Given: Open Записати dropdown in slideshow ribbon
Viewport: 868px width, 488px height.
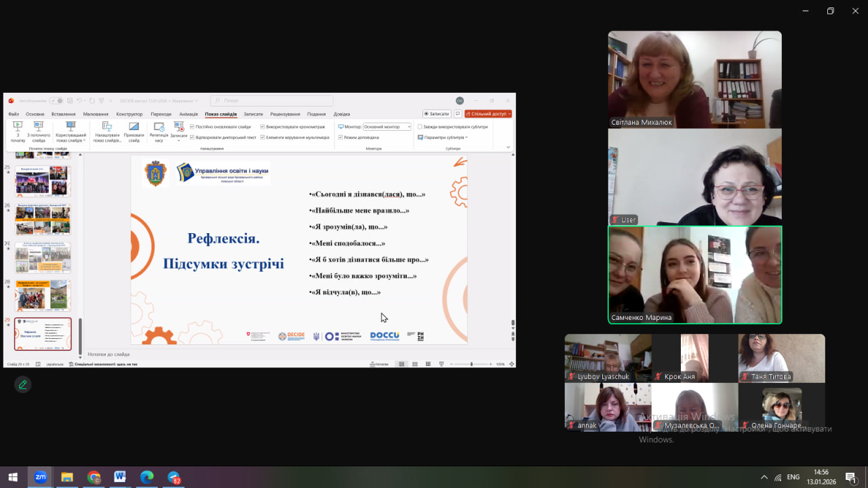Looking at the screenshot, I should pyautogui.click(x=179, y=133).
